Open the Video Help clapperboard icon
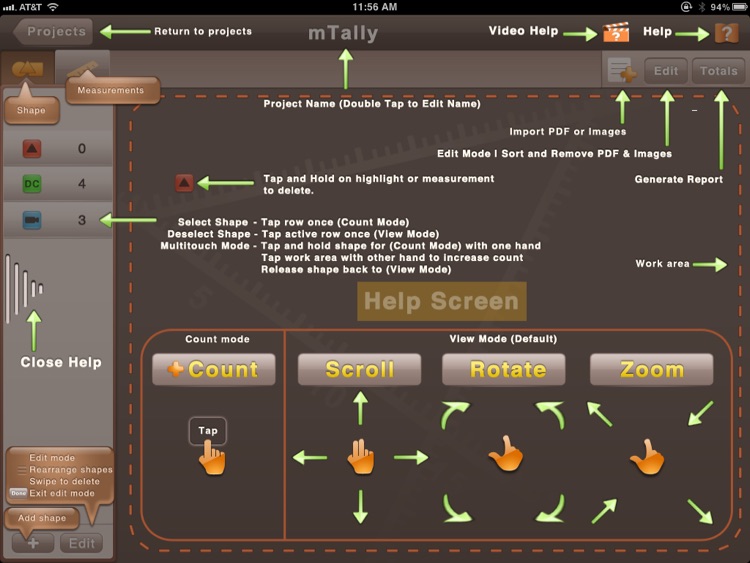 (x=616, y=32)
